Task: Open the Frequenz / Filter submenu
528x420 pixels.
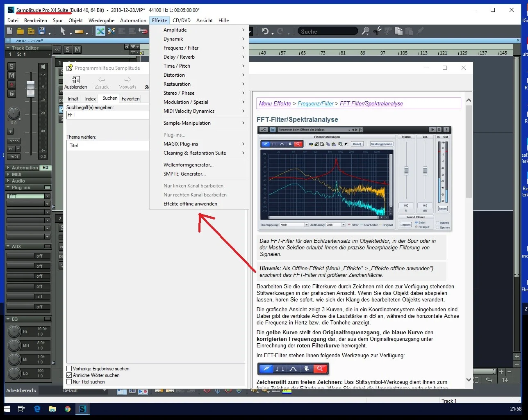Action: click(x=199, y=48)
